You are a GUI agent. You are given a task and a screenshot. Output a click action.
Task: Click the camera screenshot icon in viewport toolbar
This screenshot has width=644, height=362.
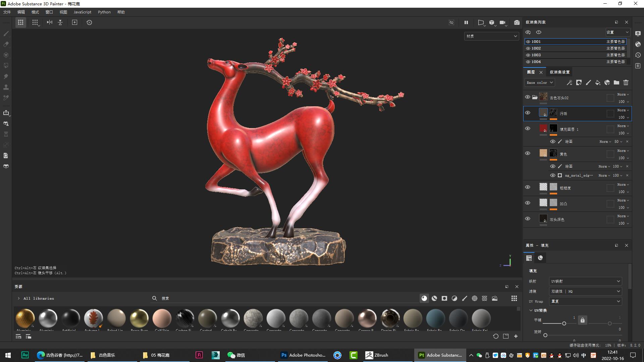click(x=517, y=22)
